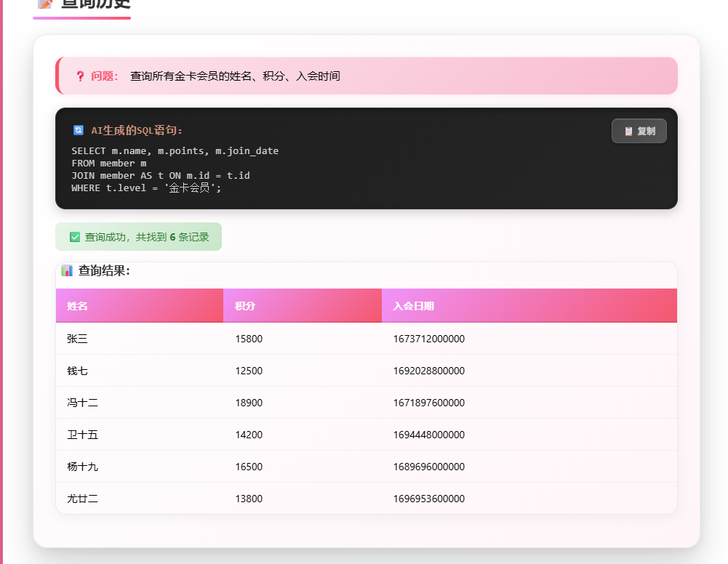Screen dimensions: 728x564
Task: Click the points value 13800
Action: (x=249, y=499)
